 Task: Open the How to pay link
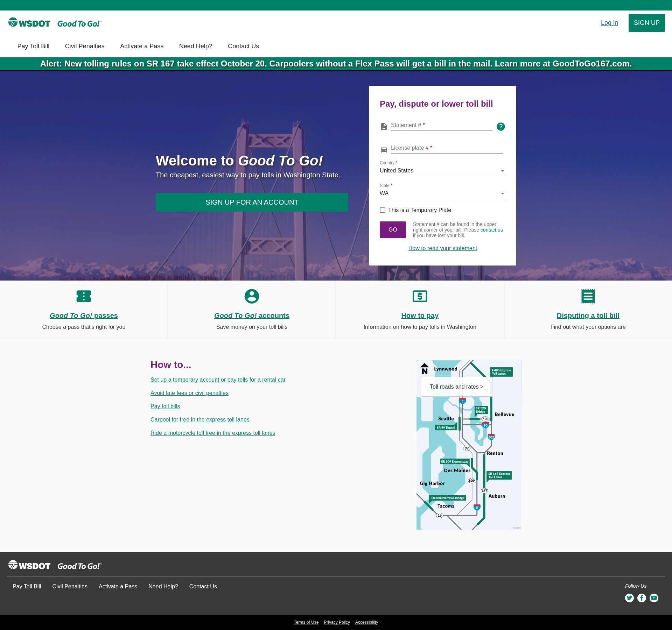(x=420, y=316)
